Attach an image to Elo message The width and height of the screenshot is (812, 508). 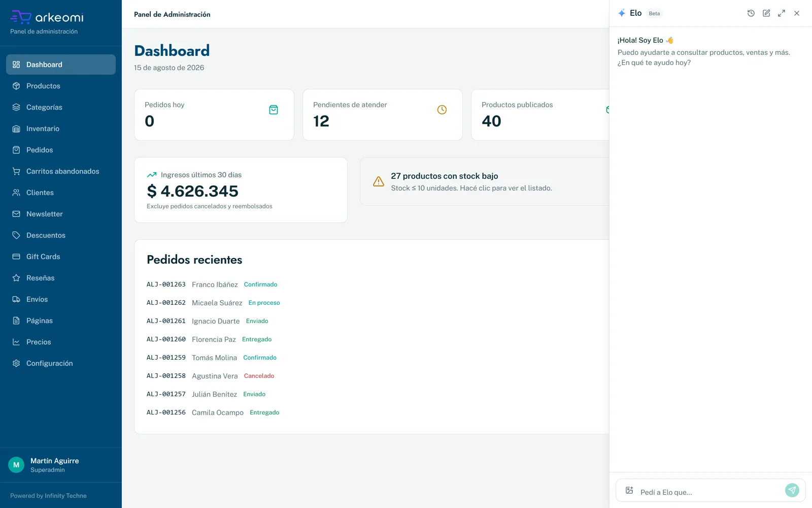(x=629, y=490)
